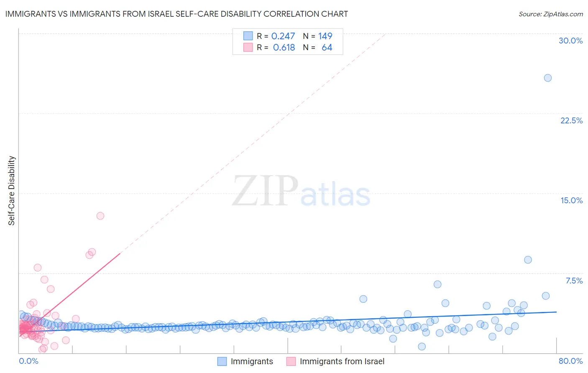Click the 30.0% y-axis label
588x373 pixels.
pos(570,41)
